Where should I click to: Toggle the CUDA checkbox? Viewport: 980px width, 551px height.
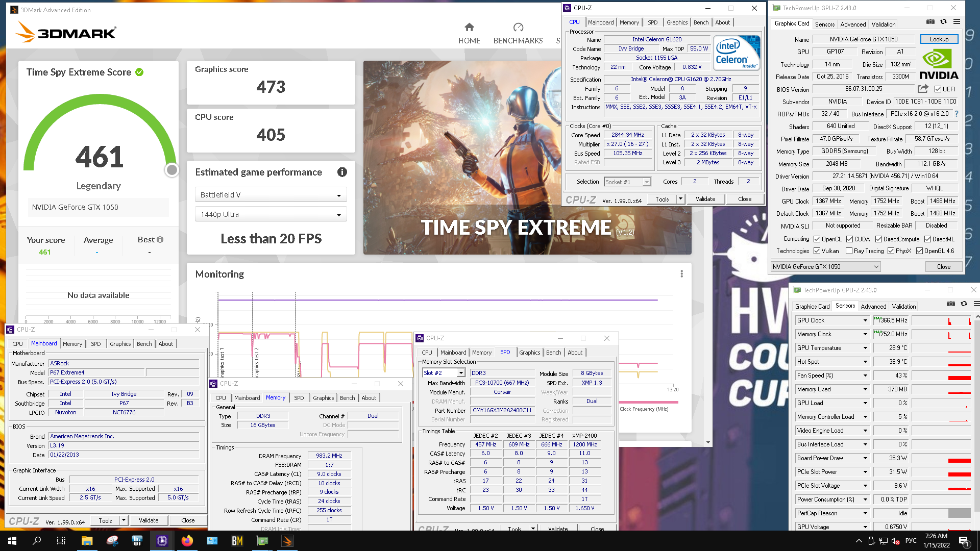coord(849,239)
